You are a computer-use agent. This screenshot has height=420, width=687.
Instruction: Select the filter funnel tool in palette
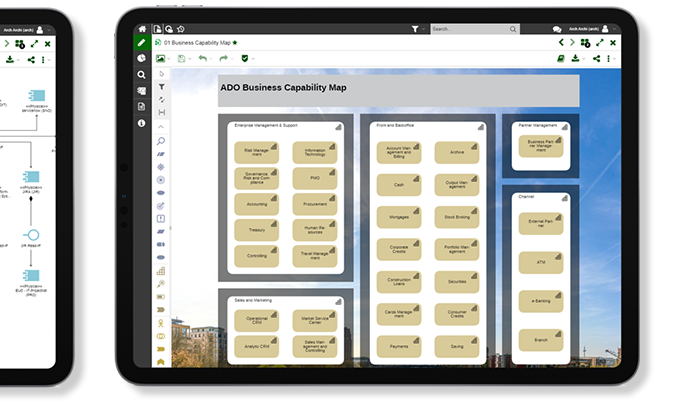point(161,87)
